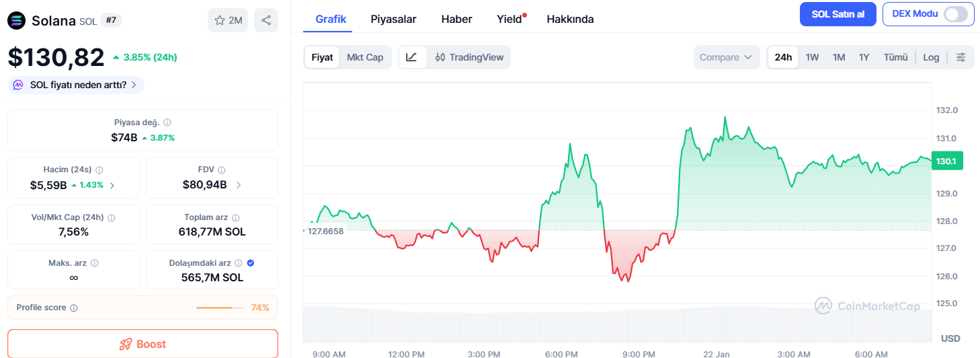Expand the FDV details chevron
The height and width of the screenshot is (358, 980).
pos(239,184)
